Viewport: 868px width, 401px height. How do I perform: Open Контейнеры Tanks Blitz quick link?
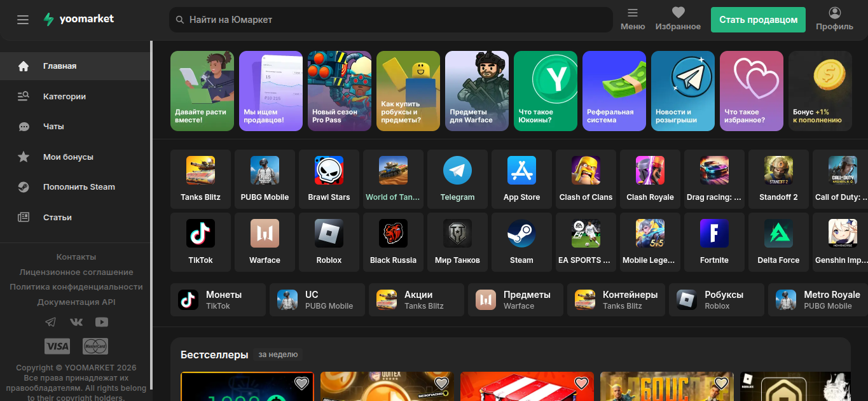coord(615,300)
